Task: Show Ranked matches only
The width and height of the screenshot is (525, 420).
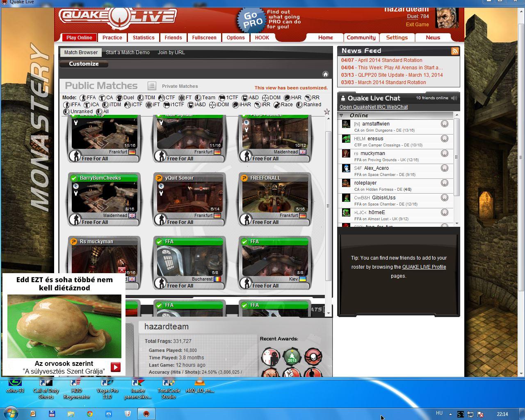Action: (x=308, y=105)
